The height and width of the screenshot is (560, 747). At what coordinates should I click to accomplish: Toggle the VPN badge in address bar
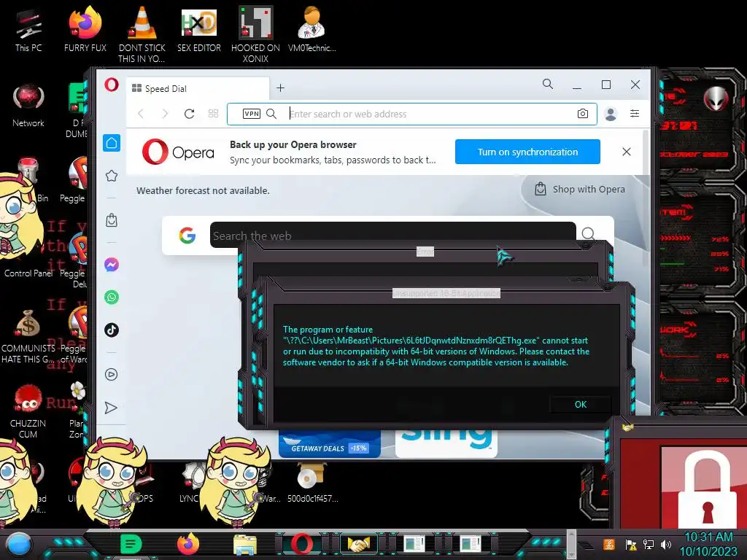(252, 114)
